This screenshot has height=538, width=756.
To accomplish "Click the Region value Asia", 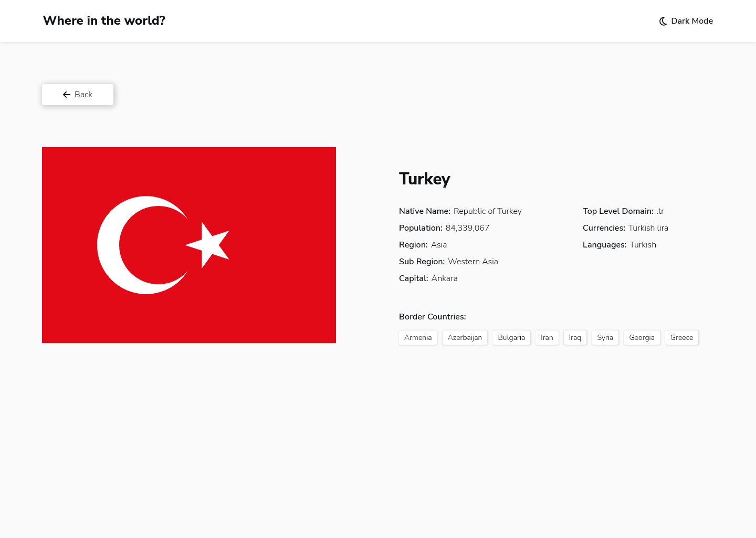I will pyautogui.click(x=439, y=245).
